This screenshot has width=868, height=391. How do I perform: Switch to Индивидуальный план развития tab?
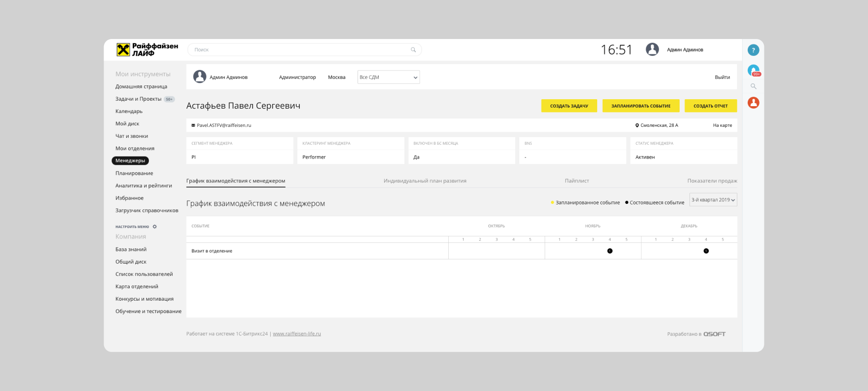coord(425,181)
